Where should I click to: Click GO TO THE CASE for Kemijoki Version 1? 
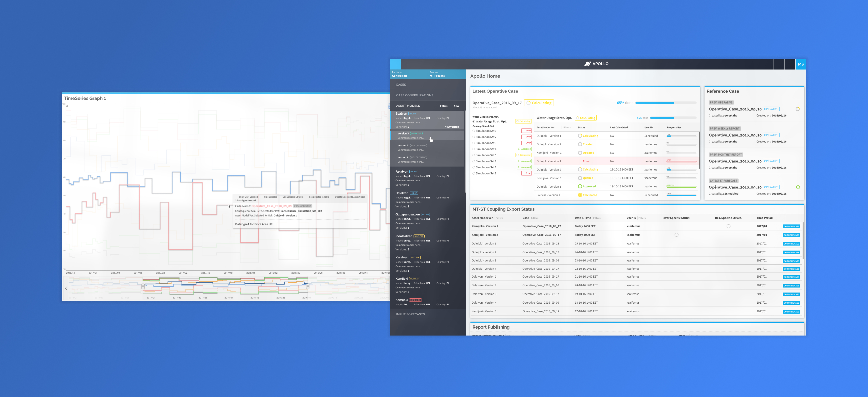tap(791, 226)
